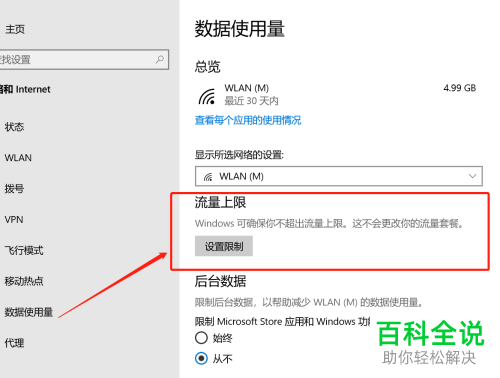Select the 从不 radio button
Image resolution: width=500 pixels, height=378 pixels.
point(201,358)
